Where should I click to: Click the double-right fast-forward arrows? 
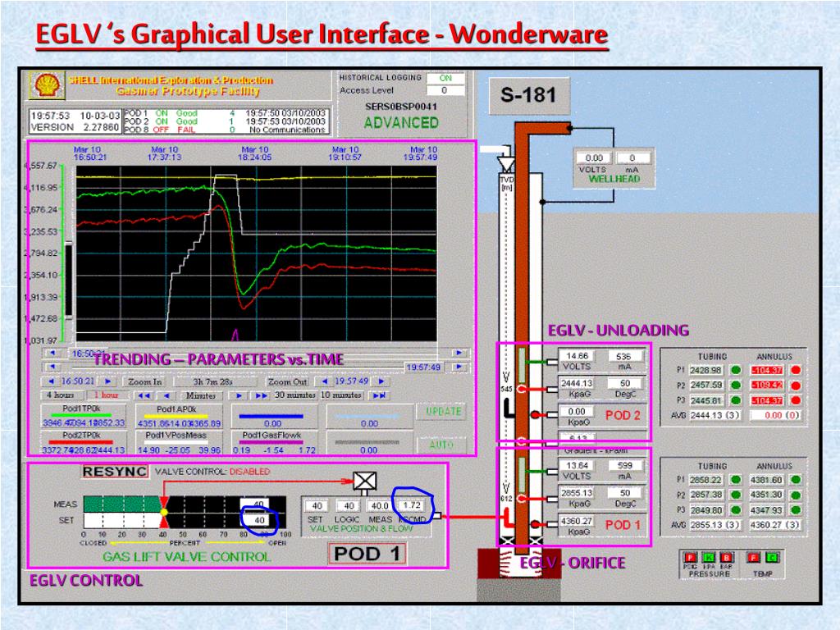coord(261,395)
